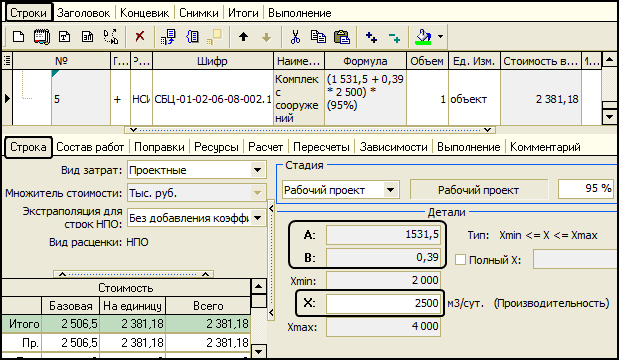619x360 pixels.
Task: Click the dotted path selection icon
Action: pos(111,37)
